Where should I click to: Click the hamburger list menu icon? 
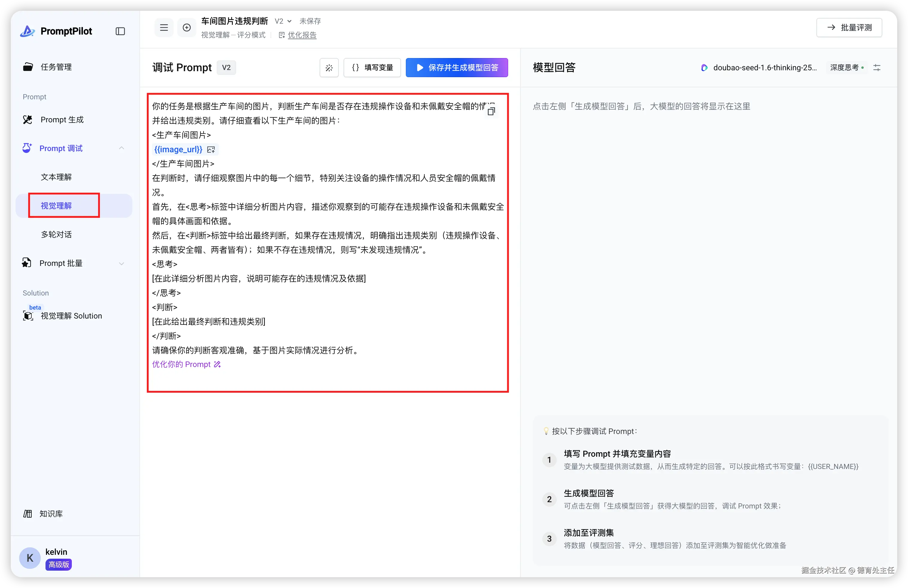164,28
